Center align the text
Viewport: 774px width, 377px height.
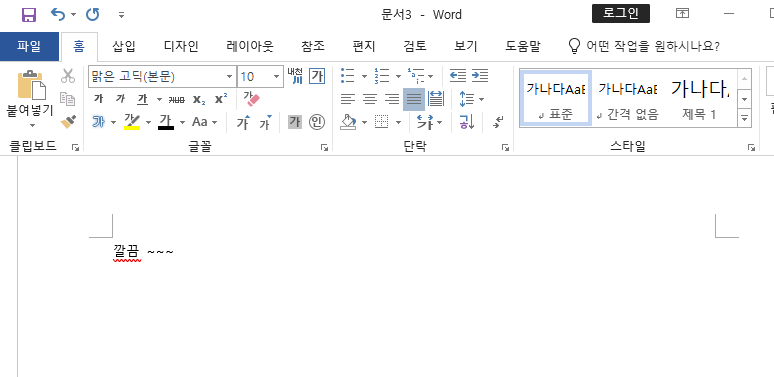[x=370, y=99]
